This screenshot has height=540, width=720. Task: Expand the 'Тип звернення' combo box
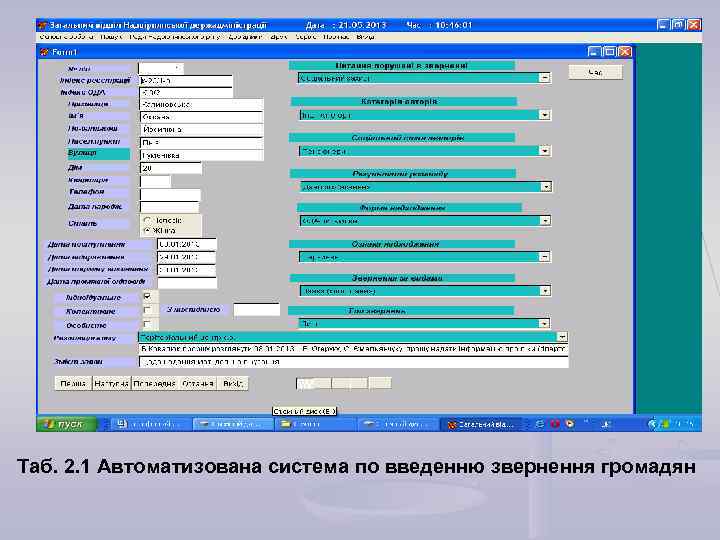click(x=544, y=323)
